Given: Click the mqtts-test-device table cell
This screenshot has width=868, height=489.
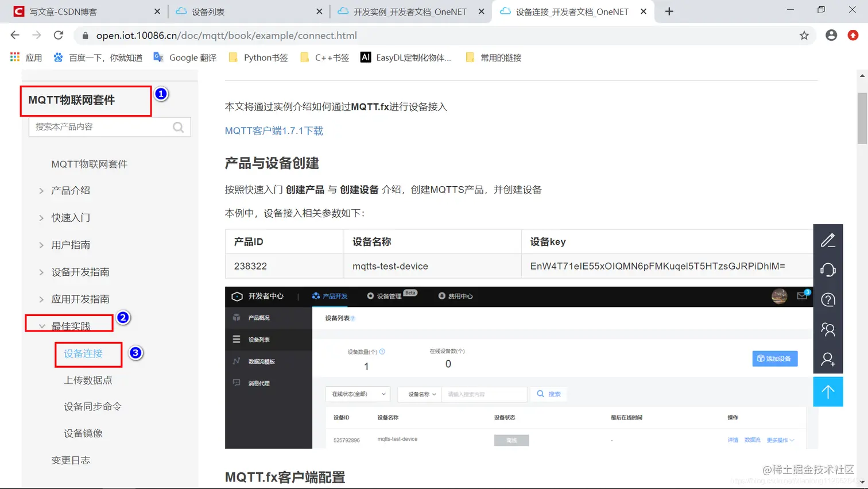Looking at the screenshot, I should [x=432, y=266].
